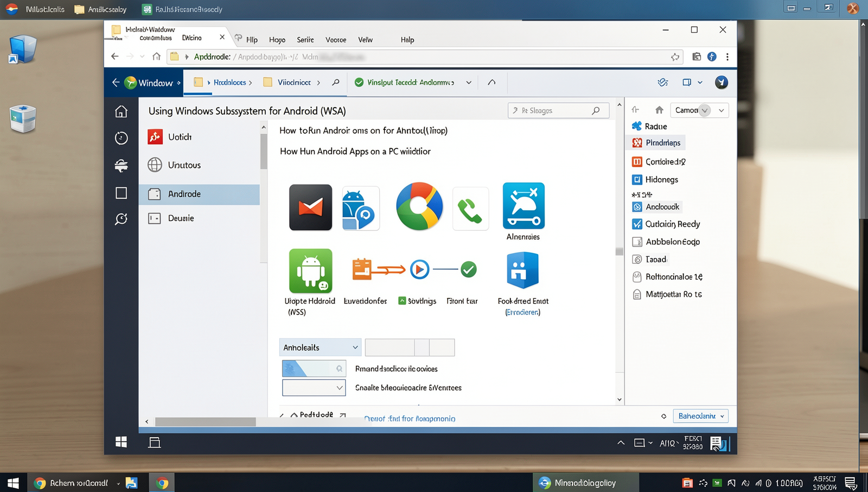
Task: Open the empty combo box below slider
Action: click(314, 388)
